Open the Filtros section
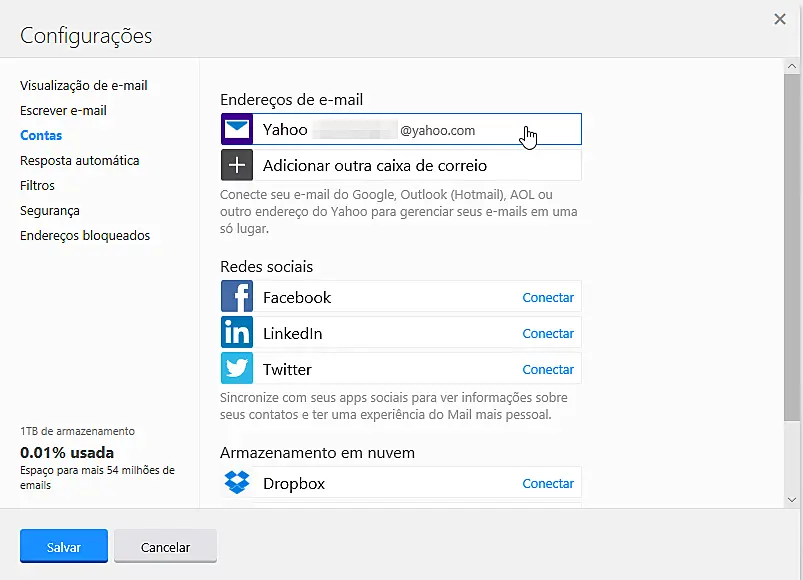The image size is (803, 580). pyautogui.click(x=37, y=186)
